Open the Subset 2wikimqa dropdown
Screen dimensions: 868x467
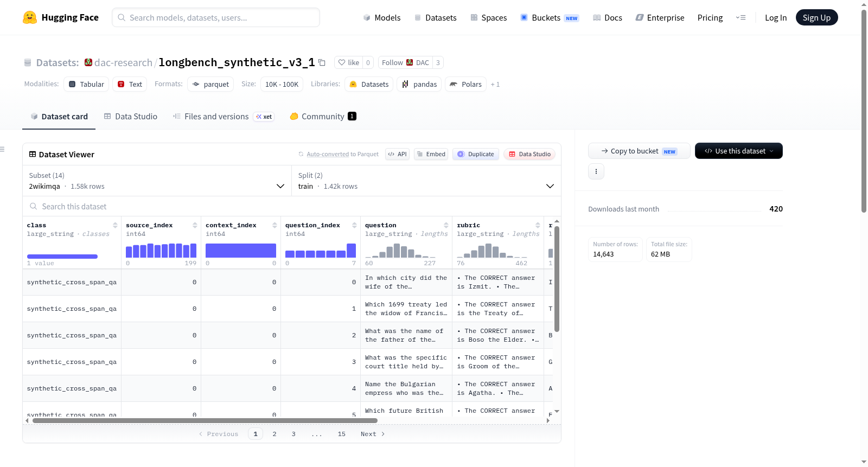[x=157, y=181]
